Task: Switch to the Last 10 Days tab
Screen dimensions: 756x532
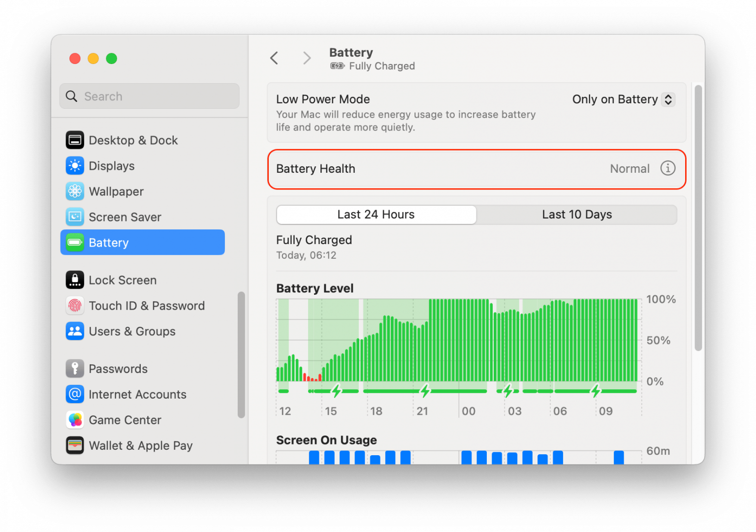Action: pos(576,215)
